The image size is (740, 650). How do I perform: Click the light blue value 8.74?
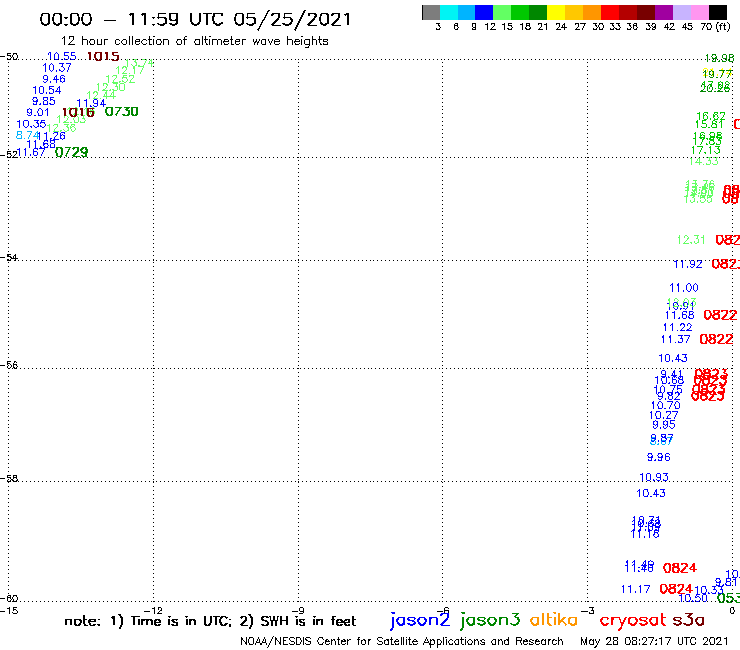(27, 135)
